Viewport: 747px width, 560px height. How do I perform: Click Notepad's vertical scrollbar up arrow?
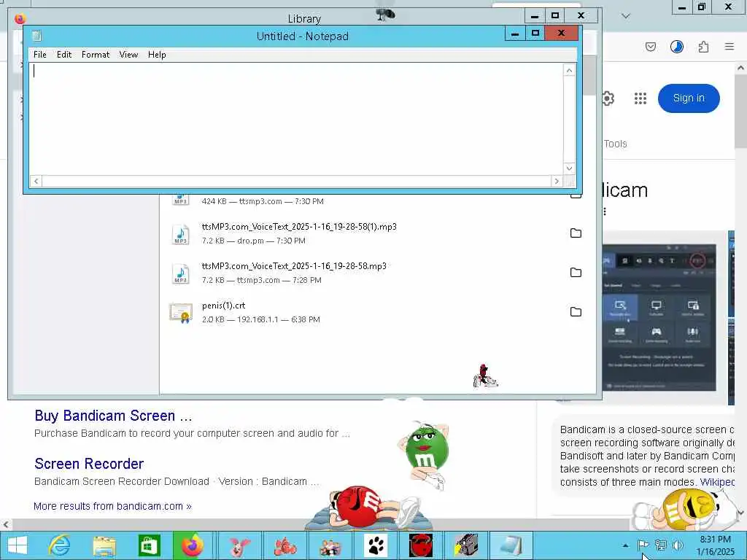pyautogui.click(x=569, y=71)
